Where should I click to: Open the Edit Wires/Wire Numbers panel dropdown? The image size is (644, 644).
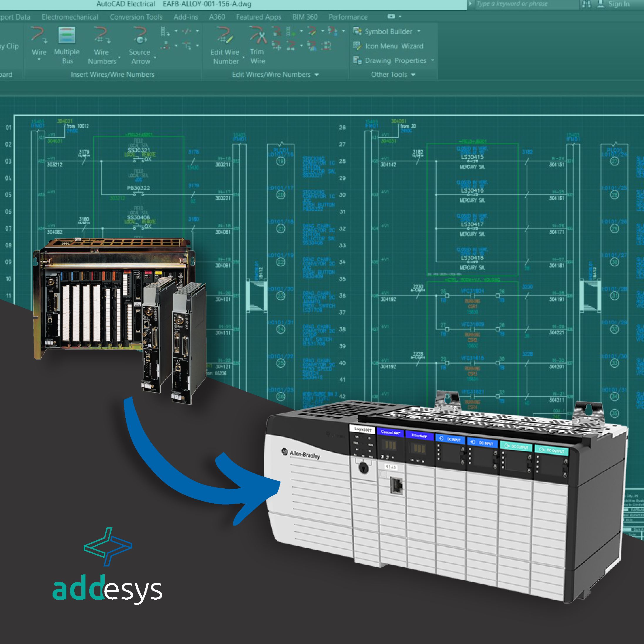point(316,74)
